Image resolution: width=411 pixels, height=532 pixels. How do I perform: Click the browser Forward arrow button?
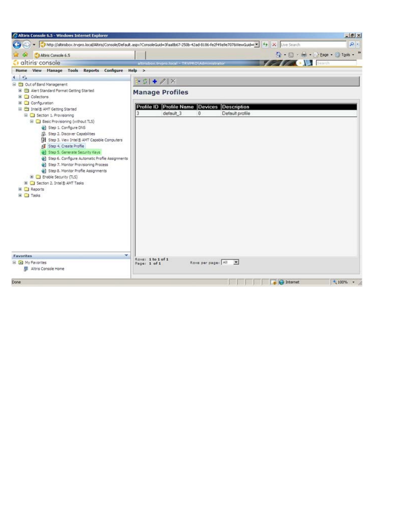point(26,45)
